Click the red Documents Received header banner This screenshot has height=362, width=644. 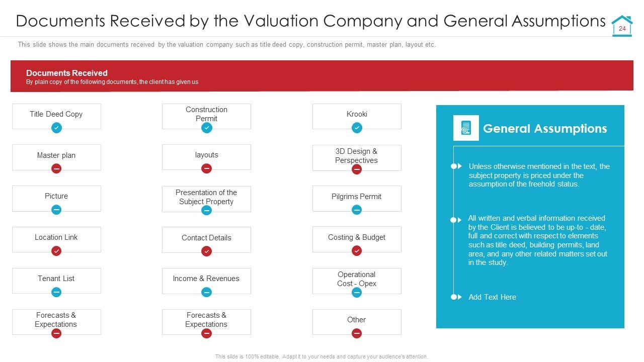click(x=321, y=76)
